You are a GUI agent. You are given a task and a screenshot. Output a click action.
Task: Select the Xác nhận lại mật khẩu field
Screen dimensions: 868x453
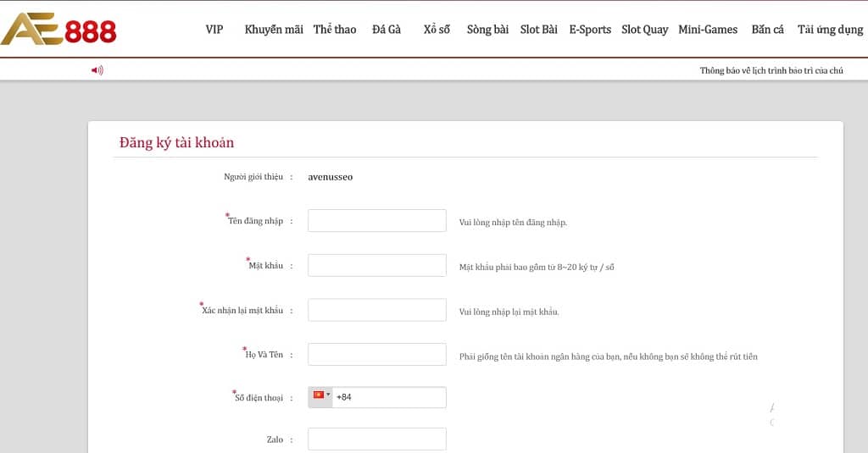click(x=376, y=310)
